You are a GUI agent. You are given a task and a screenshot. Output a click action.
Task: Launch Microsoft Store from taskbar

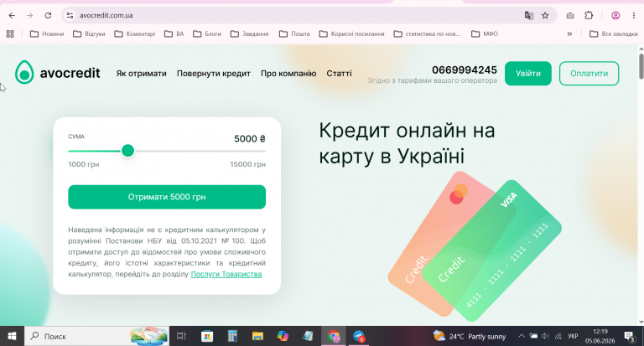pos(207,336)
